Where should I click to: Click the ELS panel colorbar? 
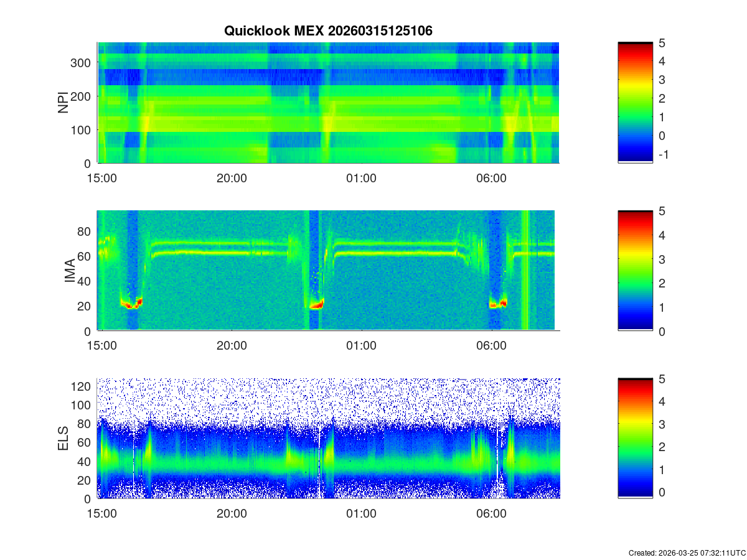[x=635, y=439]
